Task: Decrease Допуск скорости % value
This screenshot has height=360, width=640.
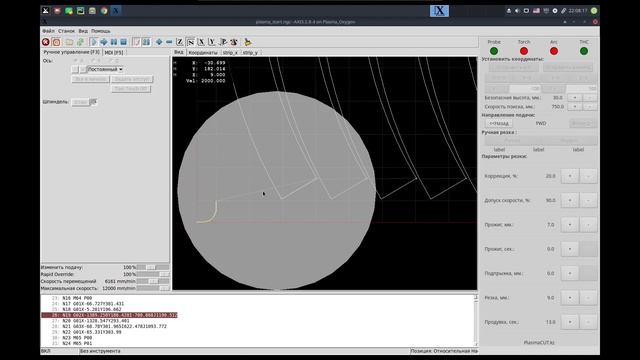Action: [x=588, y=200]
